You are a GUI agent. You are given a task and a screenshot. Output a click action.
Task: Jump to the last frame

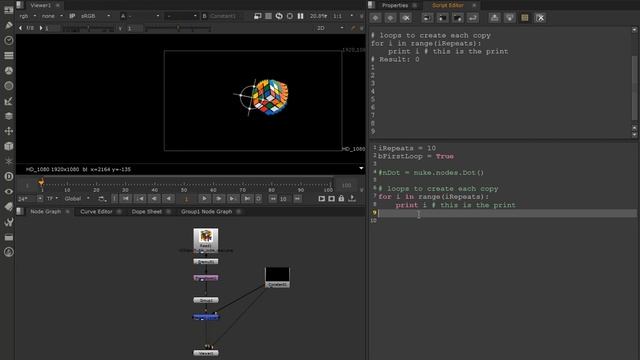[x=247, y=198]
